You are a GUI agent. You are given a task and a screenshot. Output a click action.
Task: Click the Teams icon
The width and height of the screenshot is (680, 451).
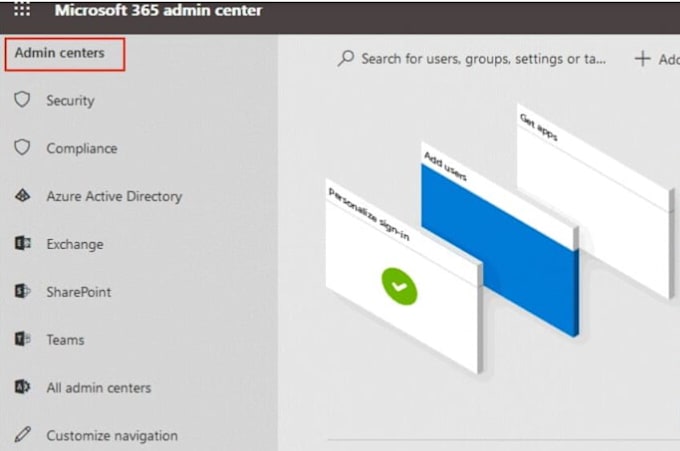point(23,339)
